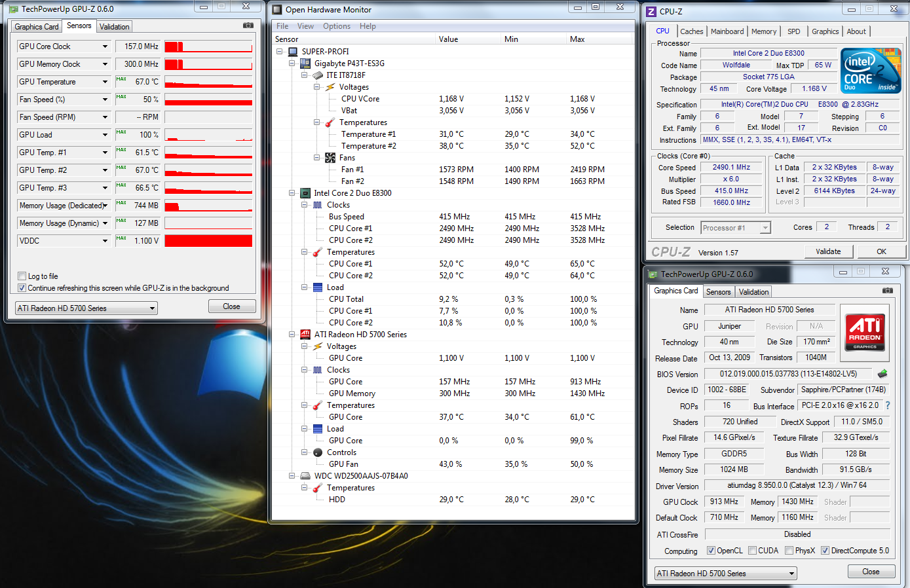Click the ATI Radeon Graphics logo
The width and height of the screenshot is (910, 588).
pos(865,332)
